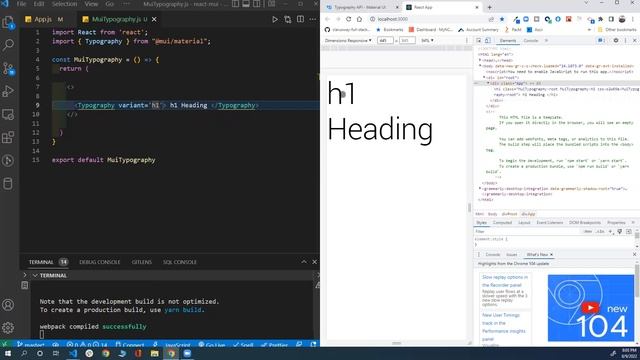
Task: Open the Search view in activity bar
Action: coord(8,44)
